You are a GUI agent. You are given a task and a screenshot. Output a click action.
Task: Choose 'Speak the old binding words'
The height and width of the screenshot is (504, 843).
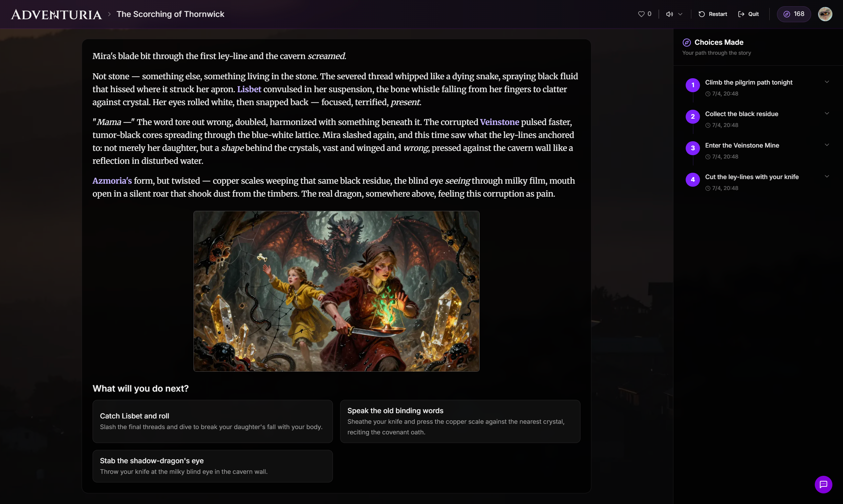[x=460, y=421]
